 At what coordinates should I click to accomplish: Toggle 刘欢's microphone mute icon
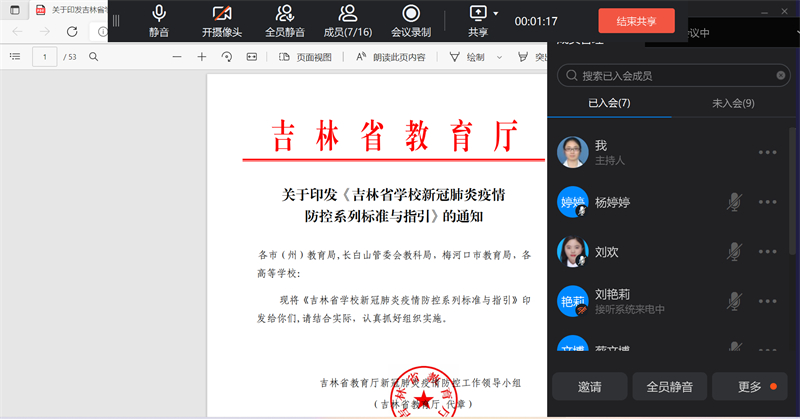coord(734,250)
